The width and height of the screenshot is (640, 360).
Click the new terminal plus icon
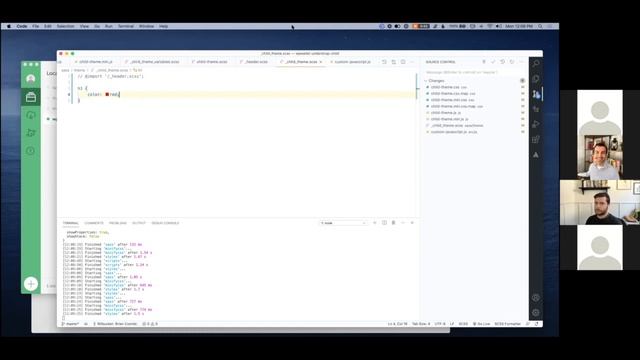coord(375,223)
